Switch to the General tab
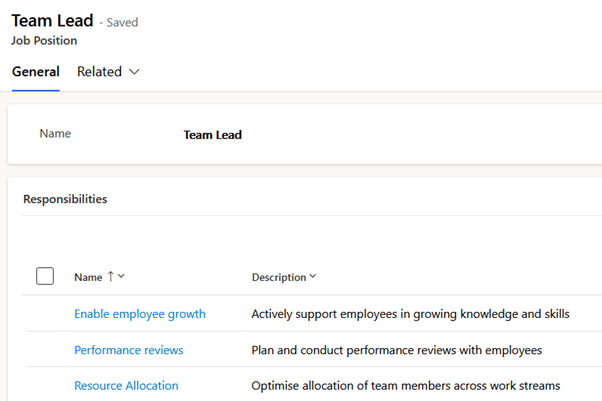 (35, 72)
